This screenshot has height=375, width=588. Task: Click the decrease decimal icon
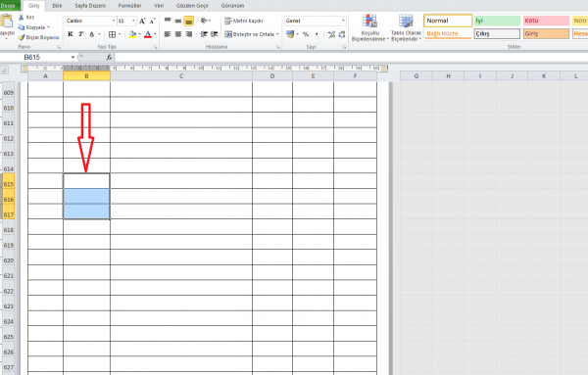[342, 34]
